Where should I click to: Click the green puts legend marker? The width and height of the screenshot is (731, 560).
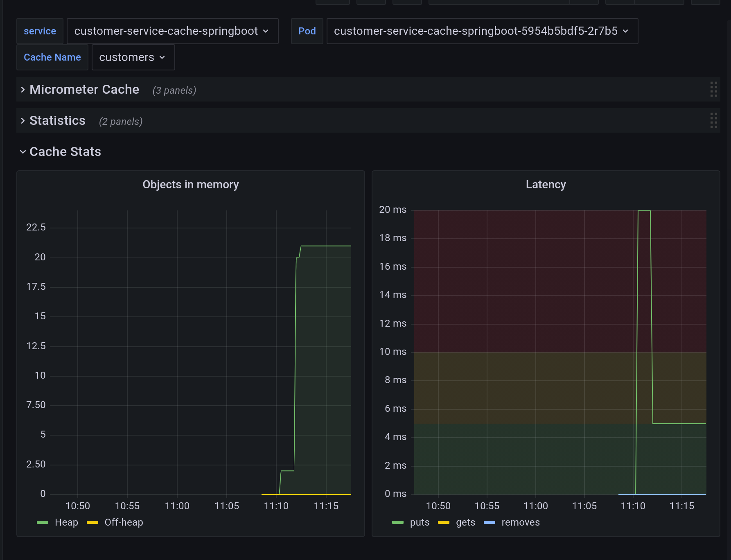[397, 522]
